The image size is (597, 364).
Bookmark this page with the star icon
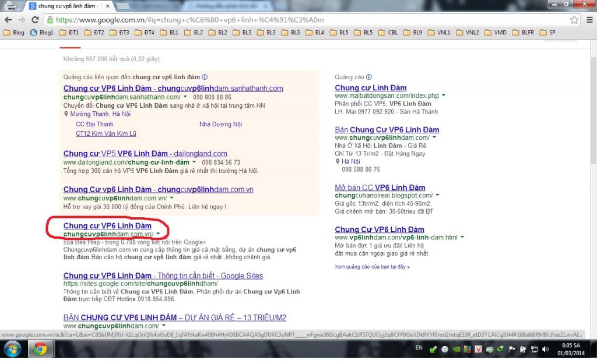(574, 20)
